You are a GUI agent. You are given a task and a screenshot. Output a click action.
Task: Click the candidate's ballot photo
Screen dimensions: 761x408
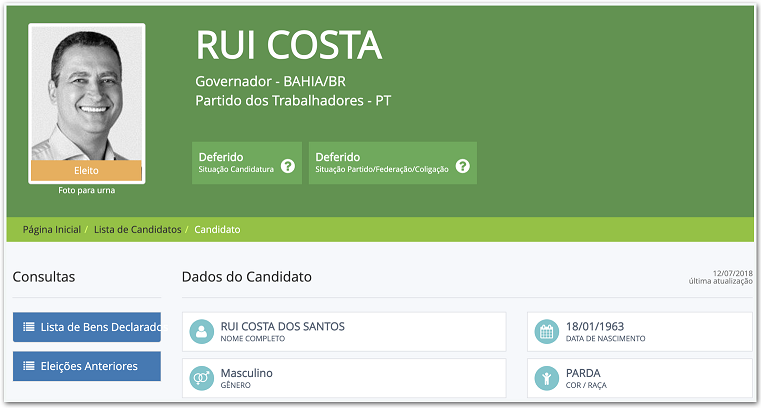[87, 95]
